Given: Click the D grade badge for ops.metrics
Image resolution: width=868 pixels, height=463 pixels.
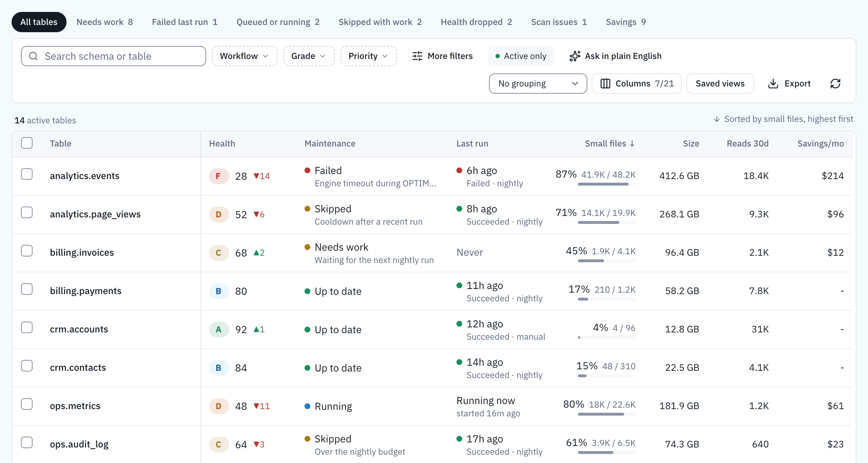Looking at the screenshot, I should [219, 406].
